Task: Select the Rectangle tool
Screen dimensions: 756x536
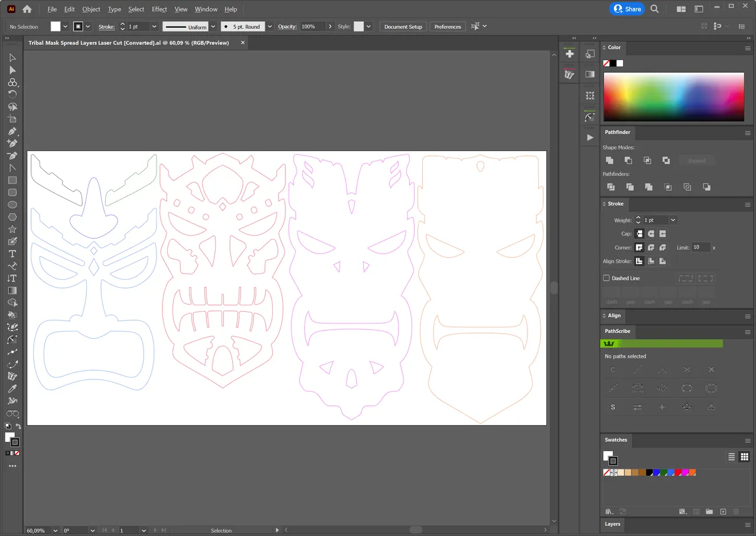Action: pyautogui.click(x=12, y=181)
